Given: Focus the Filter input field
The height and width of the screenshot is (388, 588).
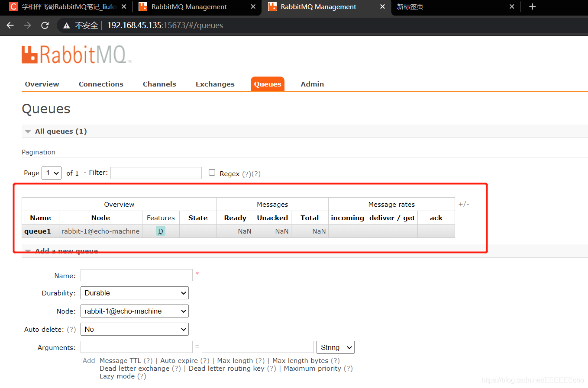Looking at the screenshot, I should click(x=156, y=173).
